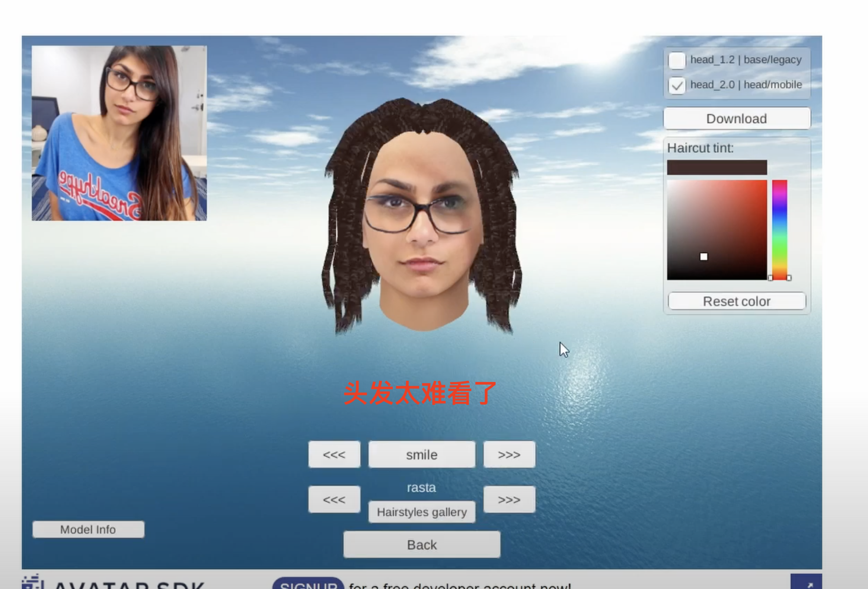Click the 3D avatar head model
Viewport: 868px width, 589px height.
[422, 224]
